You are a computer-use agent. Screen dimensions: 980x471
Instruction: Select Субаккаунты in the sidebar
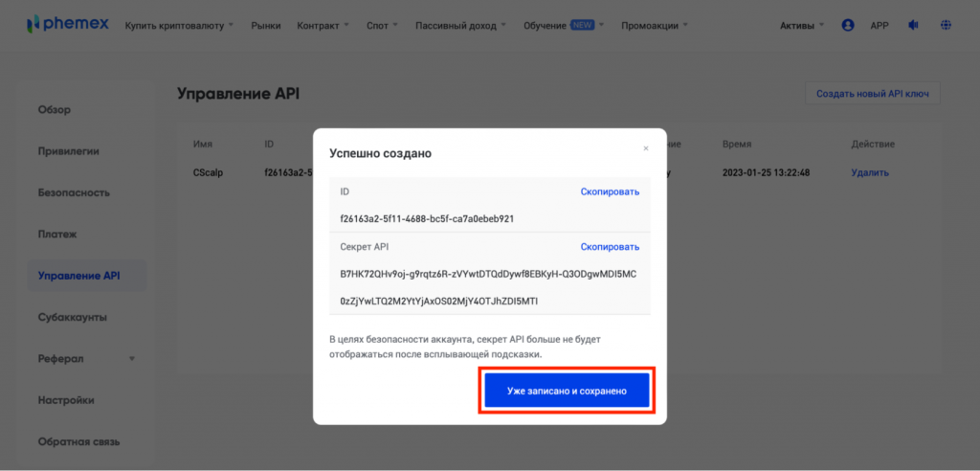click(73, 317)
